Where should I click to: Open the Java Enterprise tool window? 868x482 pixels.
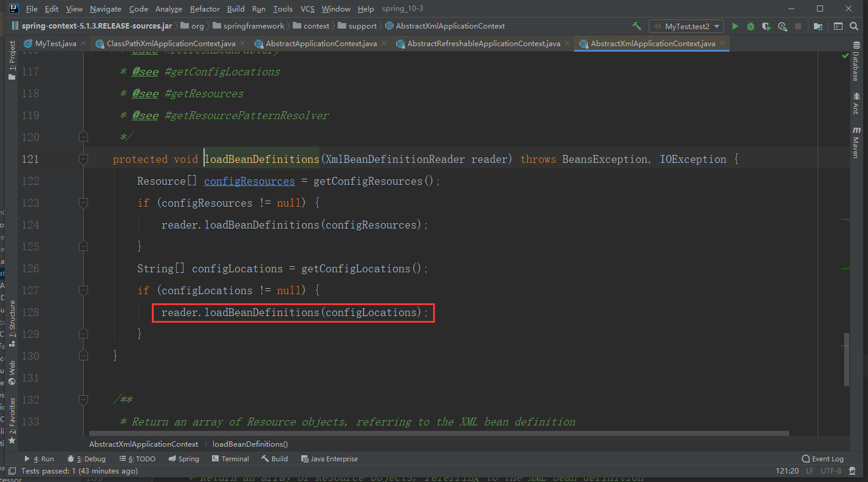[330, 459]
